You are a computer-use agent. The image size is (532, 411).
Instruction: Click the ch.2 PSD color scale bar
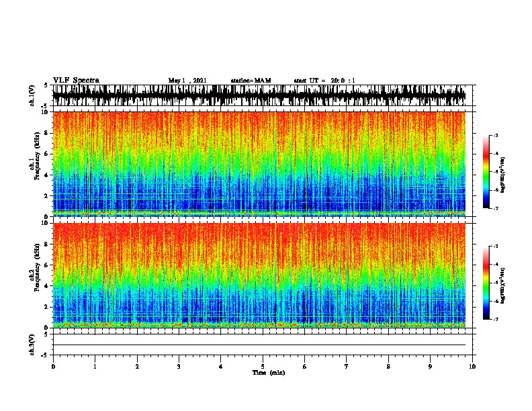(486, 283)
